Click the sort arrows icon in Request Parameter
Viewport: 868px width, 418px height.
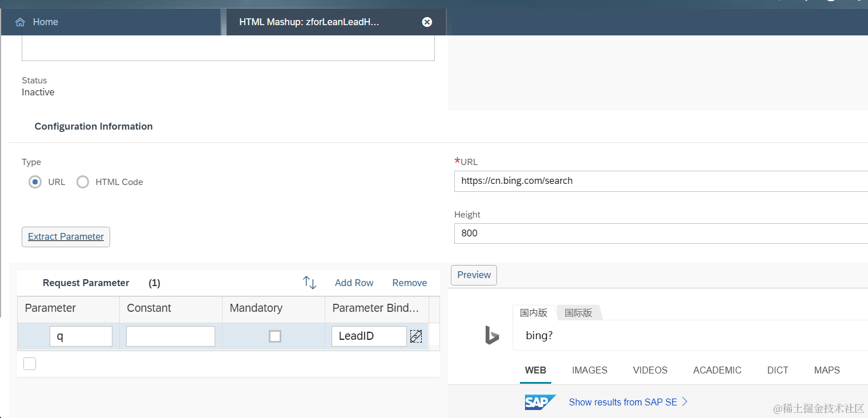pyautogui.click(x=309, y=283)
